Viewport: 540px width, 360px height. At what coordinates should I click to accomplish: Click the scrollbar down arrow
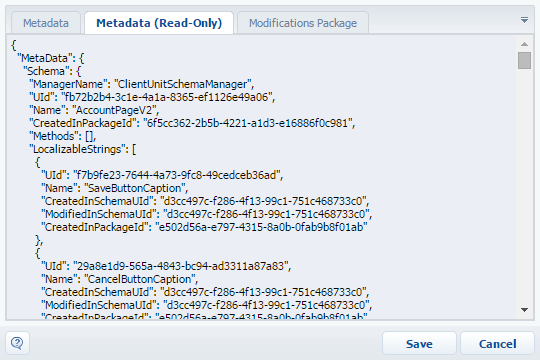click(524, 310)
